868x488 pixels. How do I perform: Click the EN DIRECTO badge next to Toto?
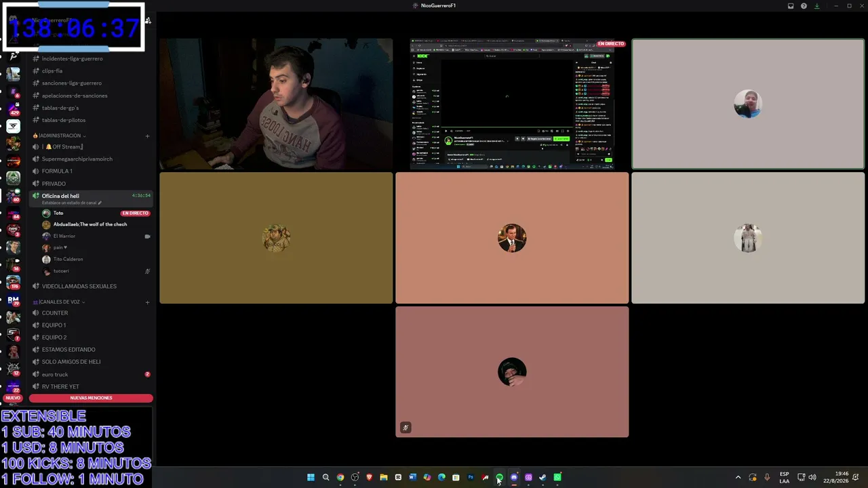pos(135,213)
